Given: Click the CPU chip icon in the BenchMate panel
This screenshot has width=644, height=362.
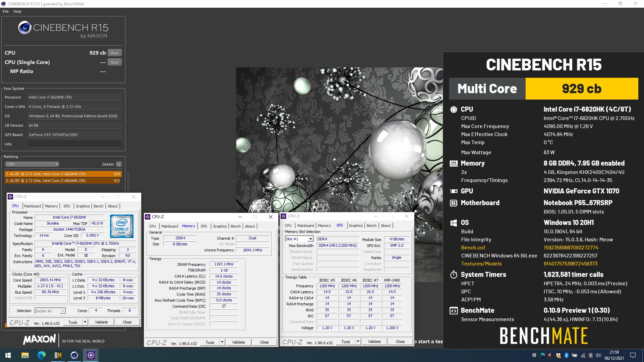Looking at the screenshot, I should 453,109.
